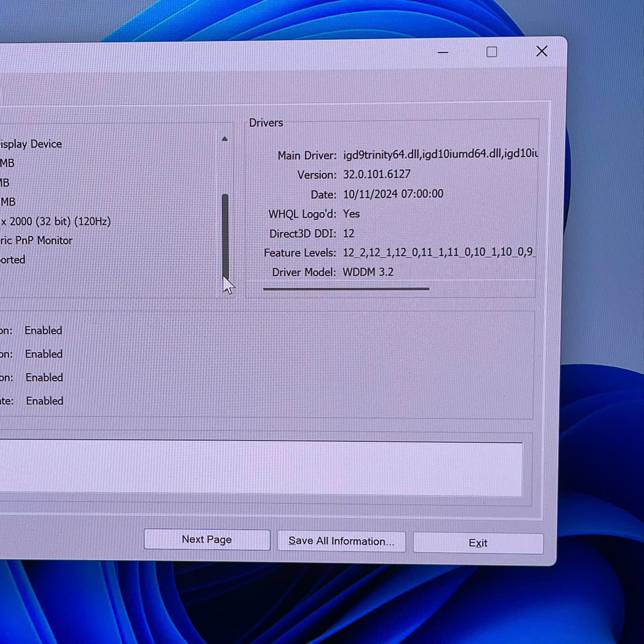Image resolution: width=644 pixels, height=644 pixels.
Task: Close the window with the X icon
Action: click(542, 51)
